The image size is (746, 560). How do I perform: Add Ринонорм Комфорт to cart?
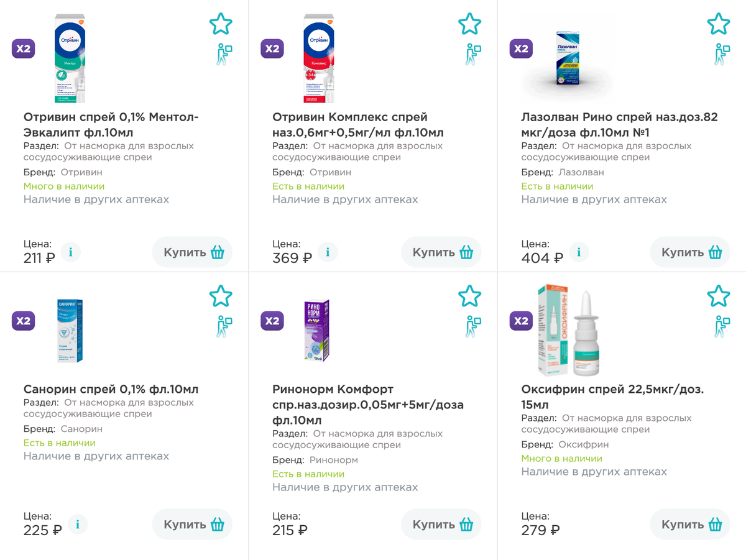(441, 524)
